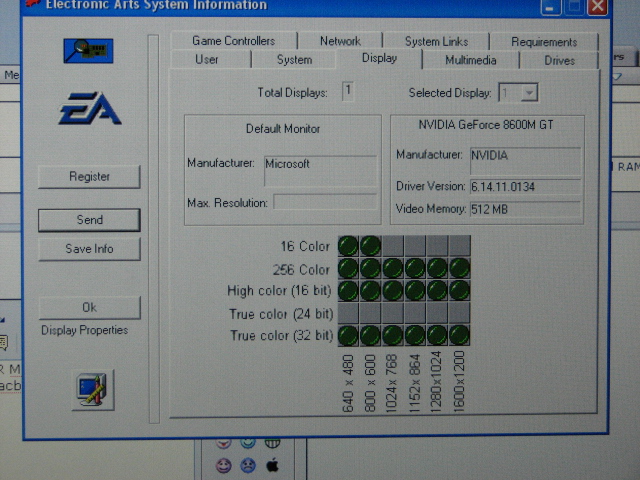Image resolution: width=640 pixels, height=480 pixels.
Task: Click empty True color 24 bit 640 x 480 cell
Action: [x=348, y=313]
